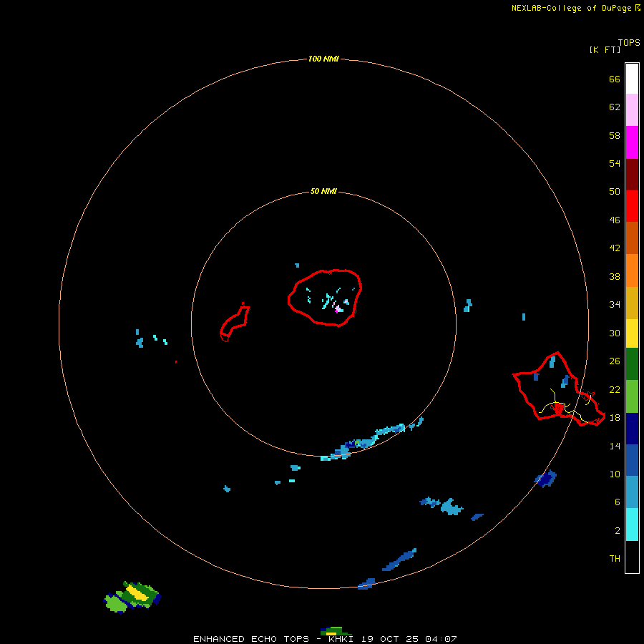Viewport: 644px width, 644px height.
Task: Click the 50 NMI range ring label
Action: click(x=323, y=191)
